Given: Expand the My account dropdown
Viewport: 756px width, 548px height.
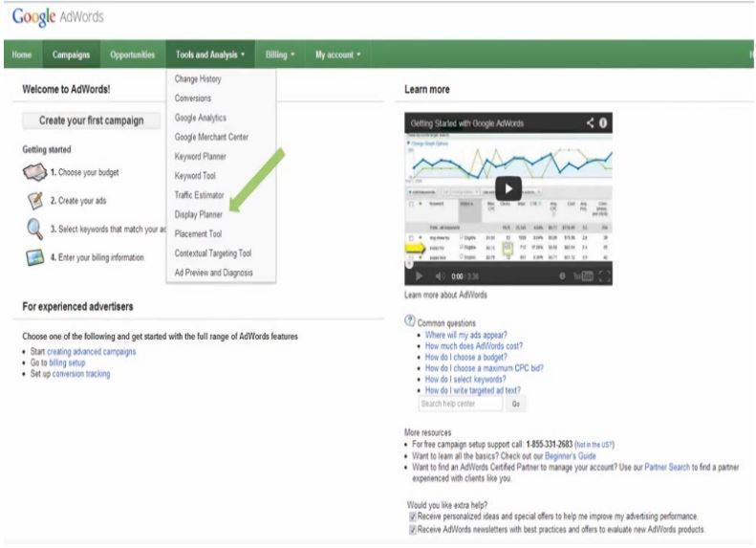Looking at the screenshot, I should click(x=338, y=55).
